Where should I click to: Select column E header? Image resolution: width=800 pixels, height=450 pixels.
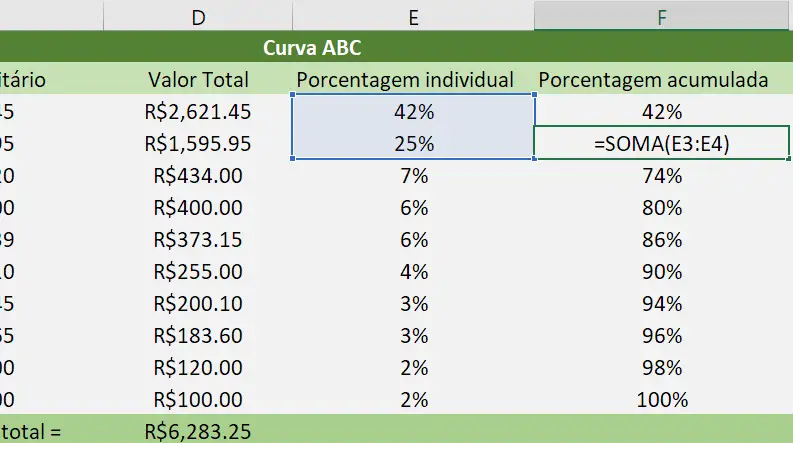(413, 15)
